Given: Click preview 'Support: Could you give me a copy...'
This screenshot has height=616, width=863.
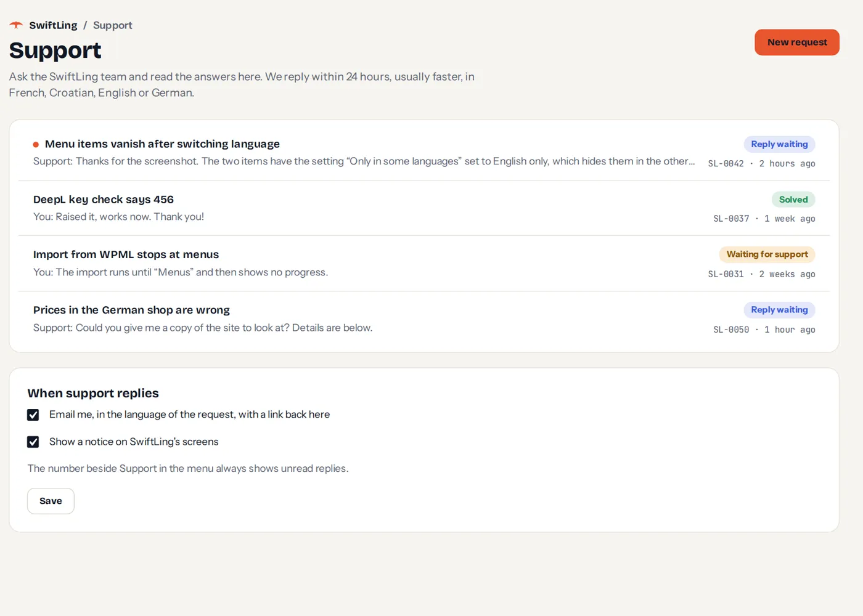Looking at the screenshot, I should pos(203,328).
